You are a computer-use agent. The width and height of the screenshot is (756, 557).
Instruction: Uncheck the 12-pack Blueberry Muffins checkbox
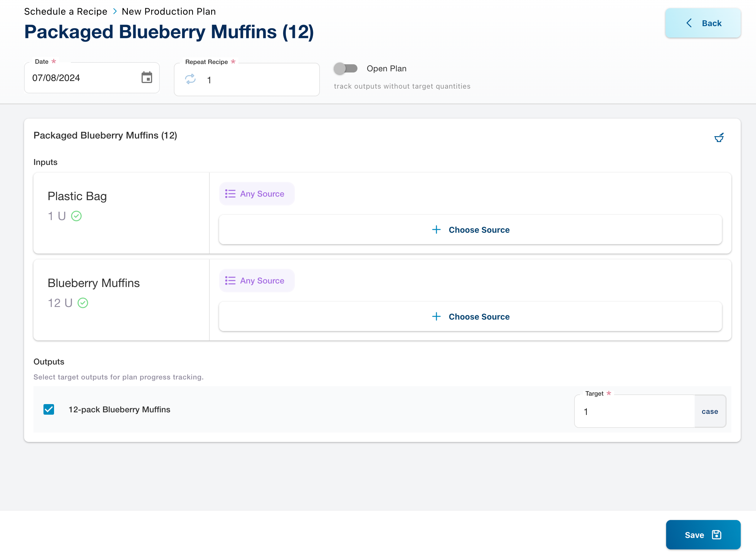click(x=49, y=409)
